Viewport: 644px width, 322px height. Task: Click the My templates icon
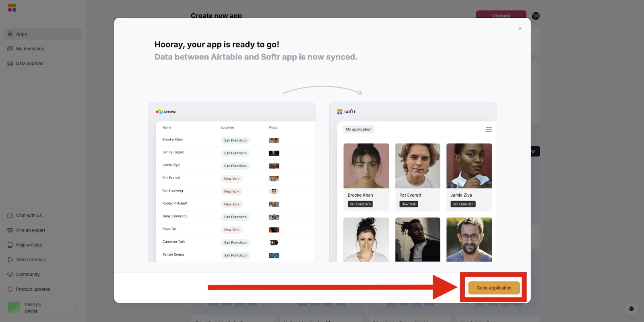coord(10,49)
